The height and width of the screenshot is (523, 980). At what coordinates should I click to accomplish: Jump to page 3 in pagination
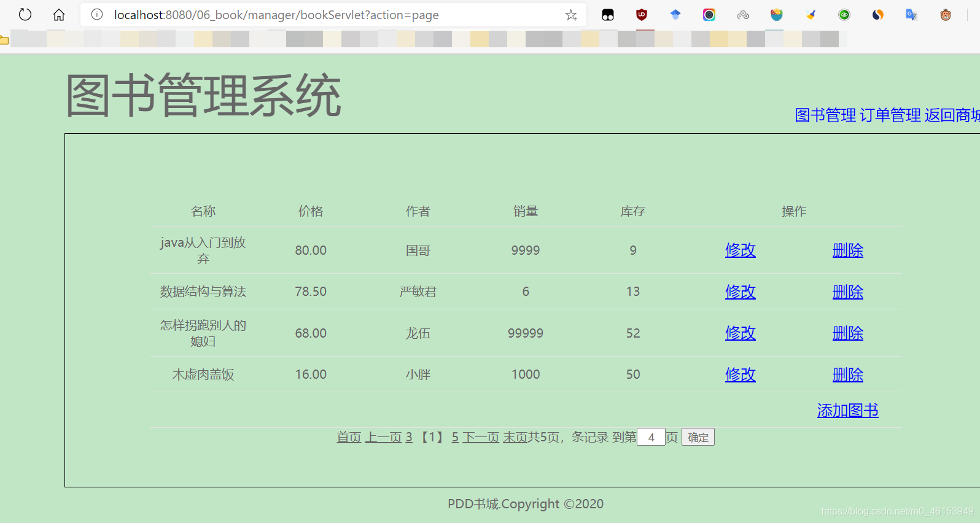coord(409,437)
